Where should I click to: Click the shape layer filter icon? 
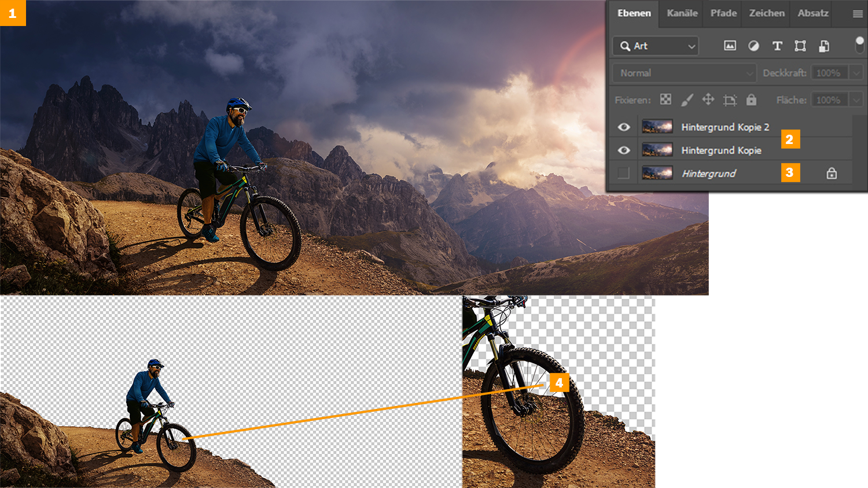pyautogui.click(x=800, y=46)
